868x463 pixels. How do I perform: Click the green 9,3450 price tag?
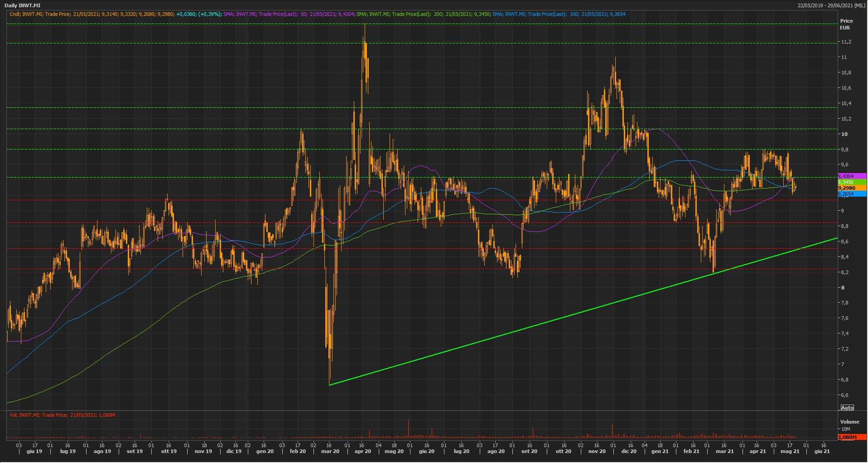pyautogui.click(x=851, y=182)
